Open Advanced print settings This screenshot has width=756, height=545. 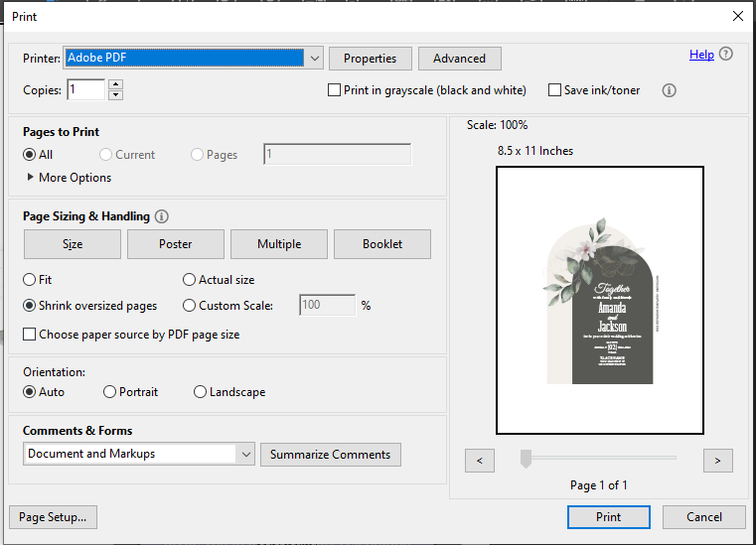(460, 59)
